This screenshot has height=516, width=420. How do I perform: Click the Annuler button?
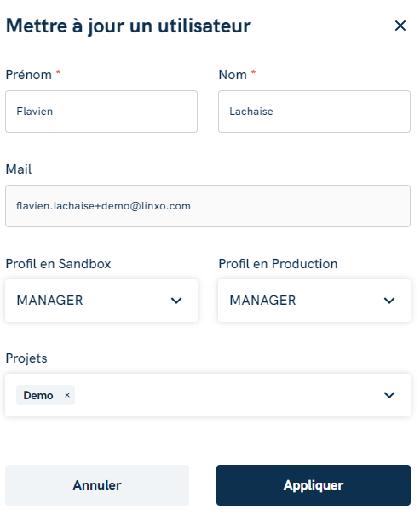(x=97, y=485)
